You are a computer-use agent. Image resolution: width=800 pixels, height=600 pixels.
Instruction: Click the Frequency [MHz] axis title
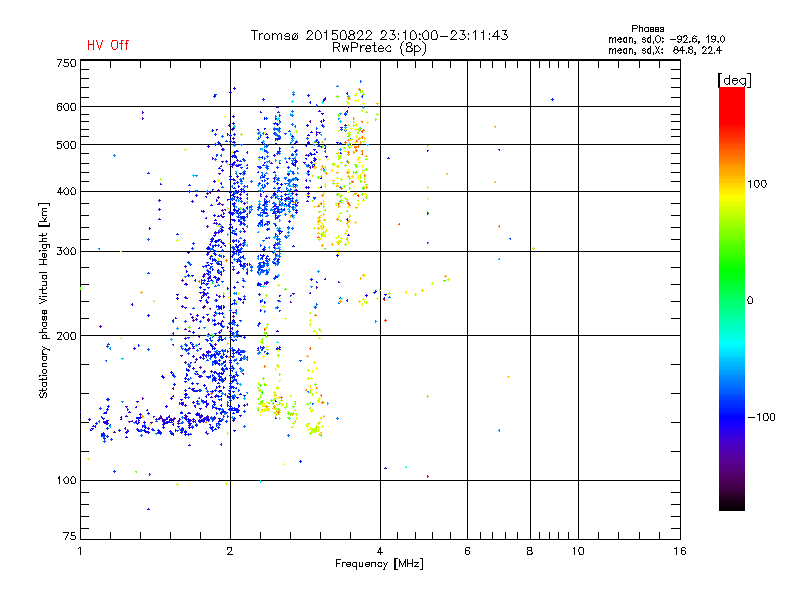click(379, 564)
